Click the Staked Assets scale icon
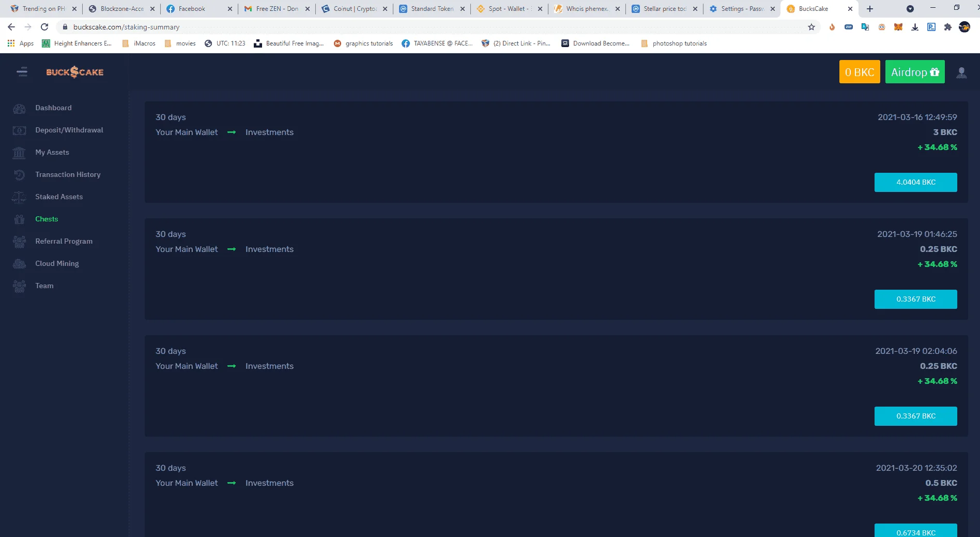 click(20, 197)
